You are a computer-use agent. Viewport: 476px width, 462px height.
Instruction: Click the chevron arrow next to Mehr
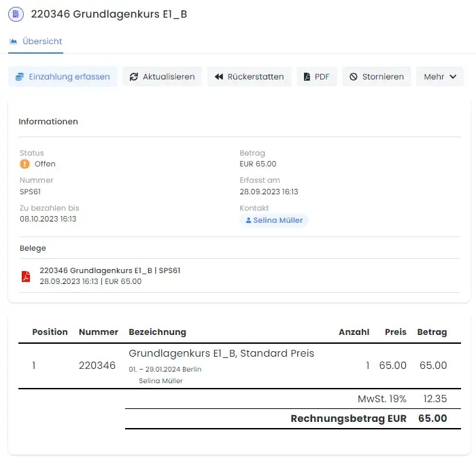[453, 77]
